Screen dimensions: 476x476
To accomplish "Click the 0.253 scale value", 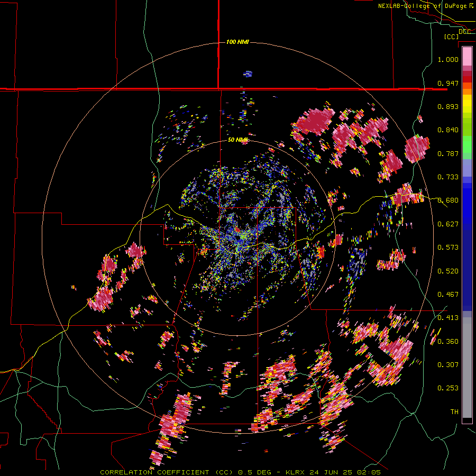I will point(448,388).
